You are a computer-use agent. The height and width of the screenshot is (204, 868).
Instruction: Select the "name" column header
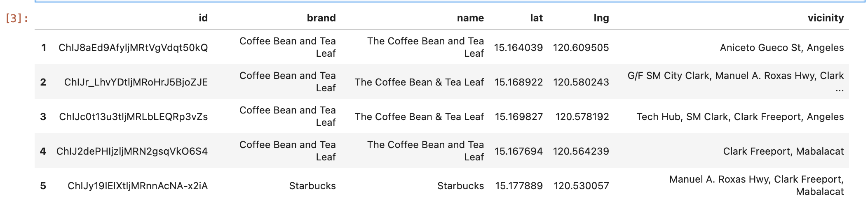470,18
